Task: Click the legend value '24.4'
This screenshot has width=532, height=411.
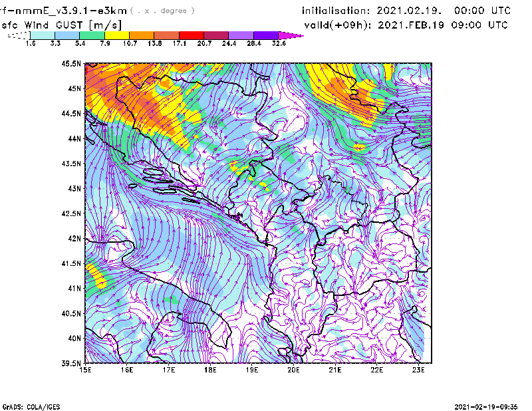Action: coord(229,43)
